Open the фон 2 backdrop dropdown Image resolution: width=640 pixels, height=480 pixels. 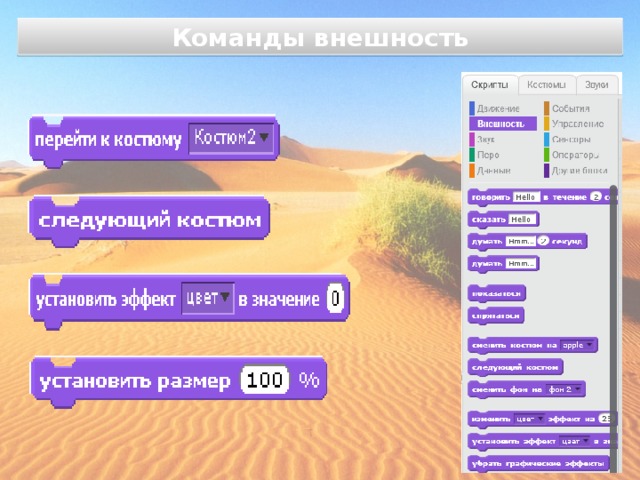point(564,390)
